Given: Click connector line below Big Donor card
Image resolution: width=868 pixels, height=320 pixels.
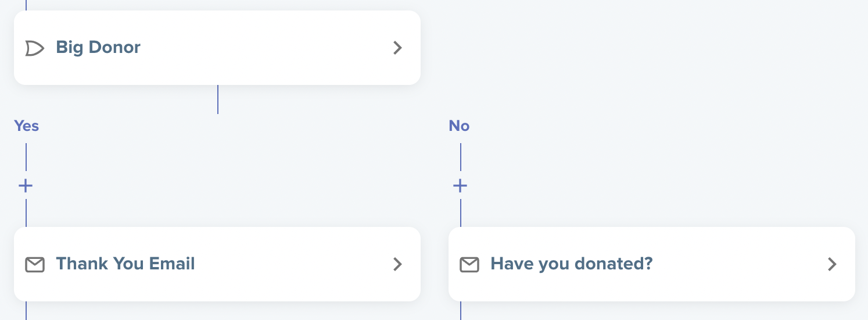Looking at the screenshot, I should pos(218,99).
